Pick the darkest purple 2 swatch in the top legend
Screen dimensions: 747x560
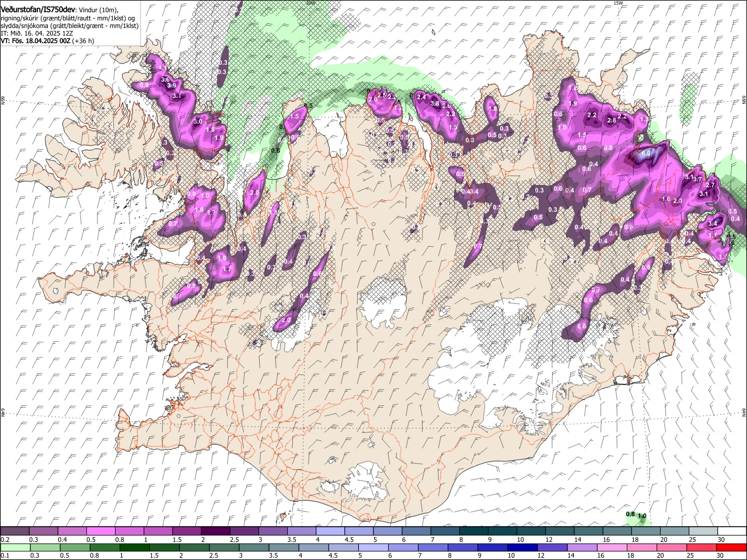[x=215, y=530]
